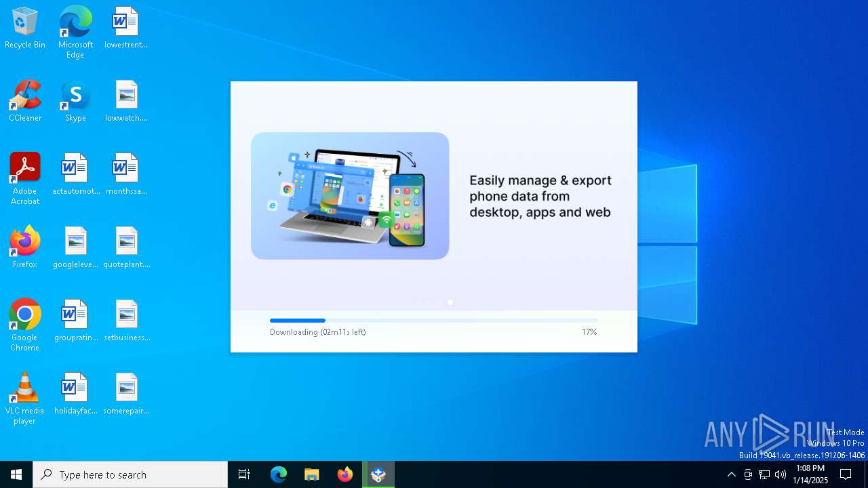Click the active fourth carousel dot
Image resolution: width=868 pixels, height=488 pixels.
450,302
